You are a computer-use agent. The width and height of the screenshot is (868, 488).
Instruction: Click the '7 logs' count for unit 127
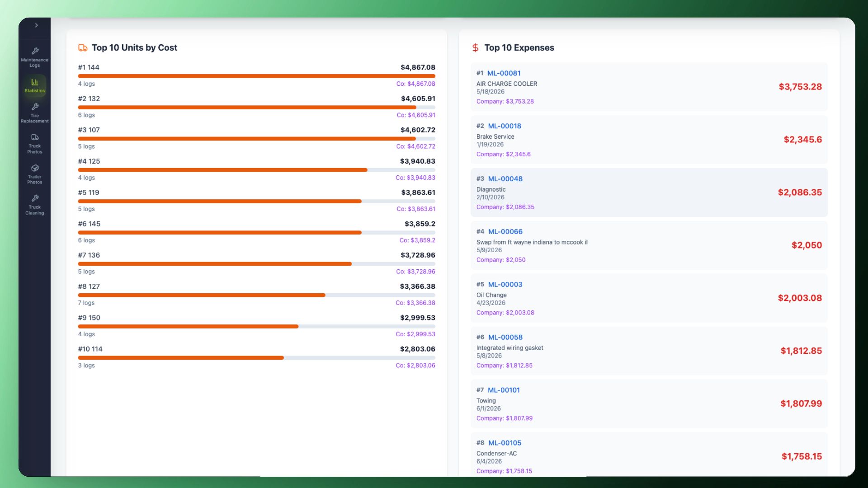pyautogui.click(x=86, y=303)
